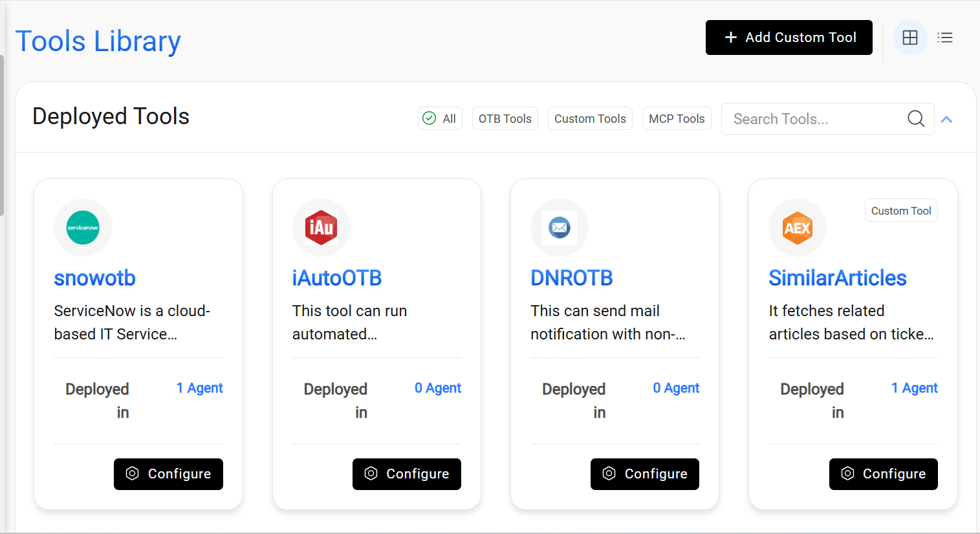The width and height of the screenshot is (980, 534).
Task: Click the SimilarArticles AEX orange icon
Action: (798, 228)
